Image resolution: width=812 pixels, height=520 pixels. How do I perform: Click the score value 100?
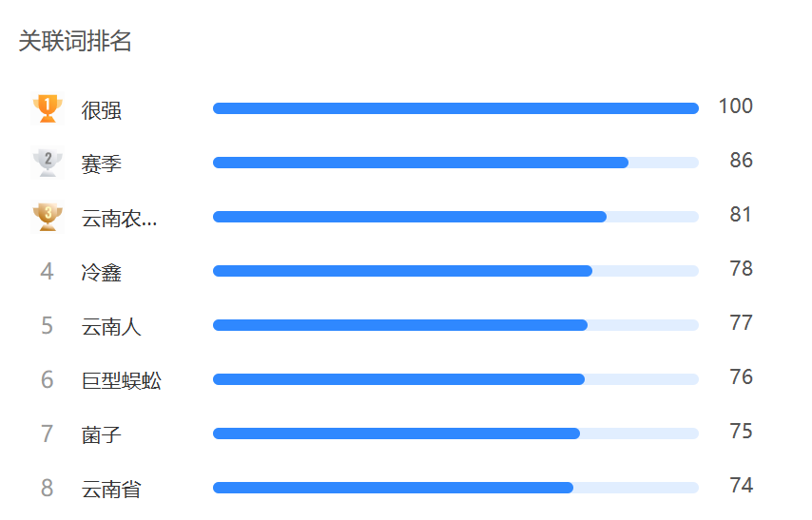[735, 106]
